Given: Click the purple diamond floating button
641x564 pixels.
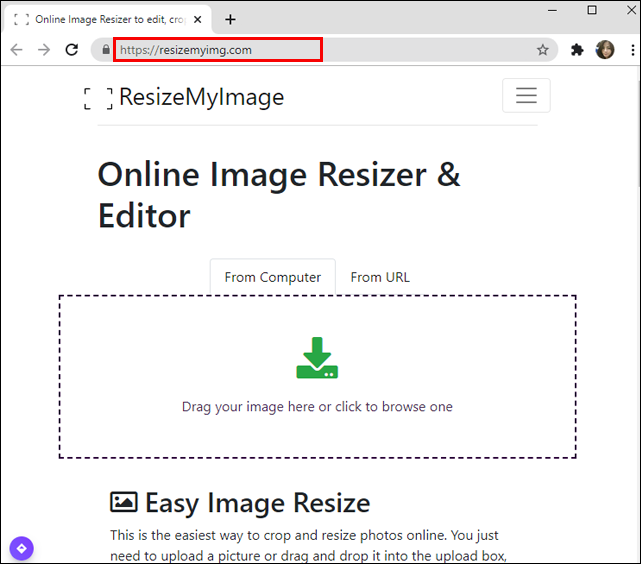Looking at the screenshot, I should pos(22,548).
